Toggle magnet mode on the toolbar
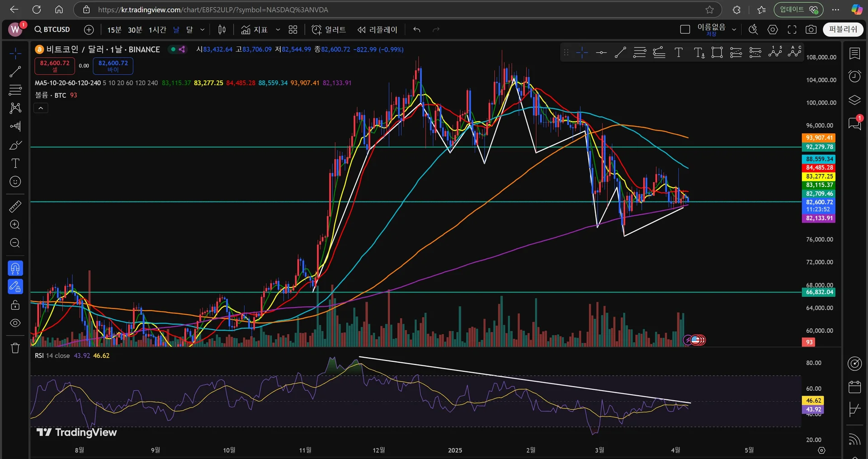The height and width of the screenshot is (459, 868). (15, 269)
